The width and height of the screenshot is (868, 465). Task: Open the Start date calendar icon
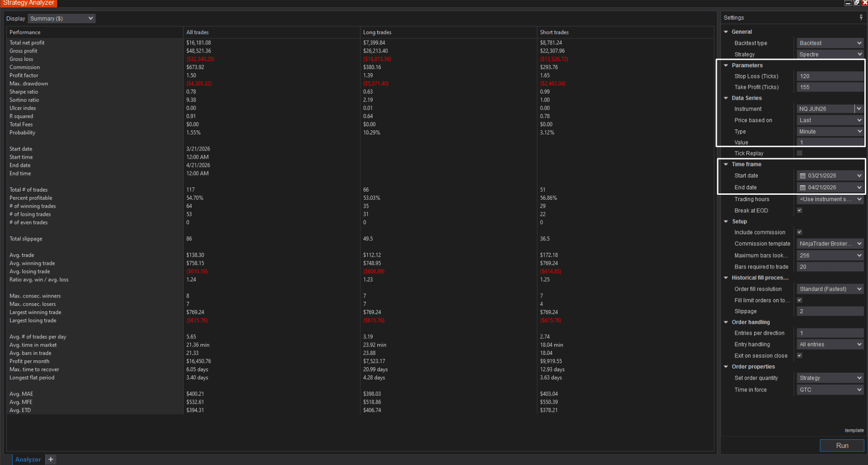tap(803, 176)
